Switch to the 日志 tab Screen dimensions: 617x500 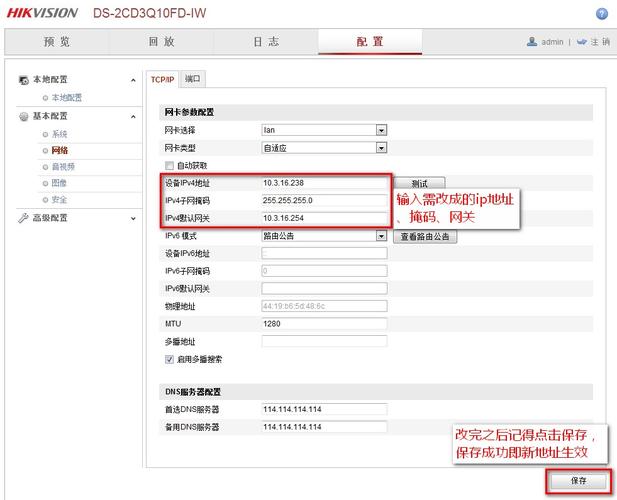pyautogui.click(x=266, y=42)
